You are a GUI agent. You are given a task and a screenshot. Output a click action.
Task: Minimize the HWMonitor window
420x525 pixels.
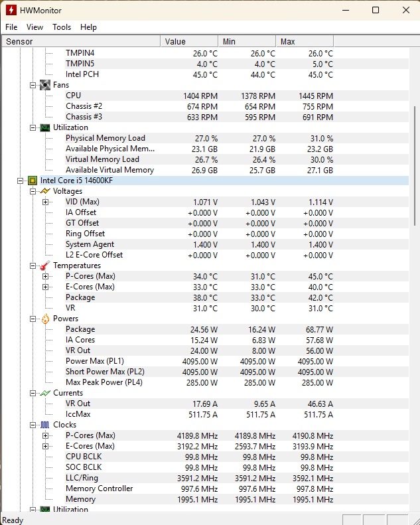pos(346,10)
